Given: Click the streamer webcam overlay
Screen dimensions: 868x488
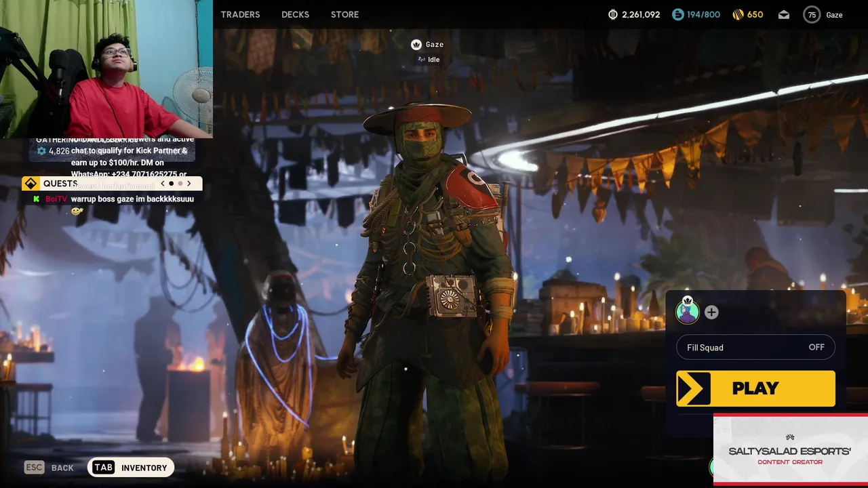Looking at the screenshot, I should [x=106, y=68].
